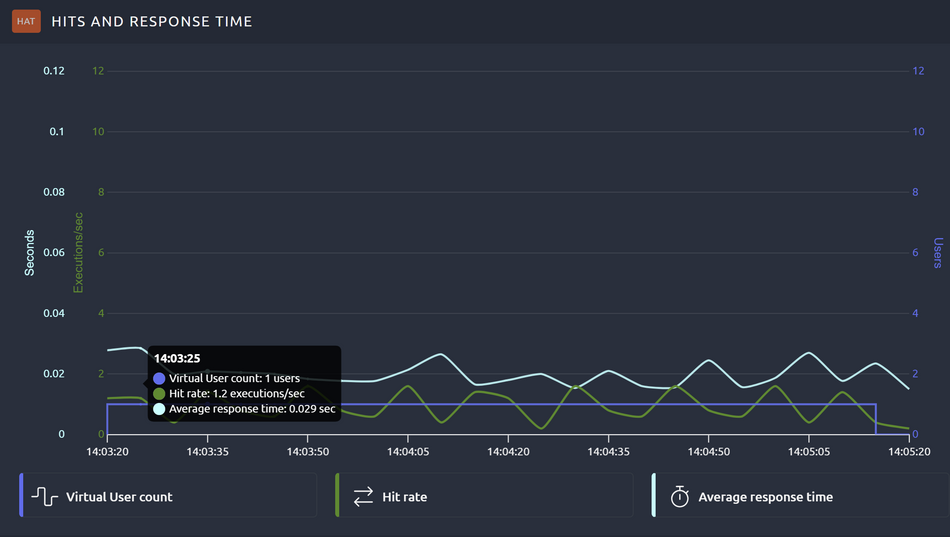Screen dimensions: 950x537
Task: Click the orange HAT badge icon
Action: pos(26,21)
